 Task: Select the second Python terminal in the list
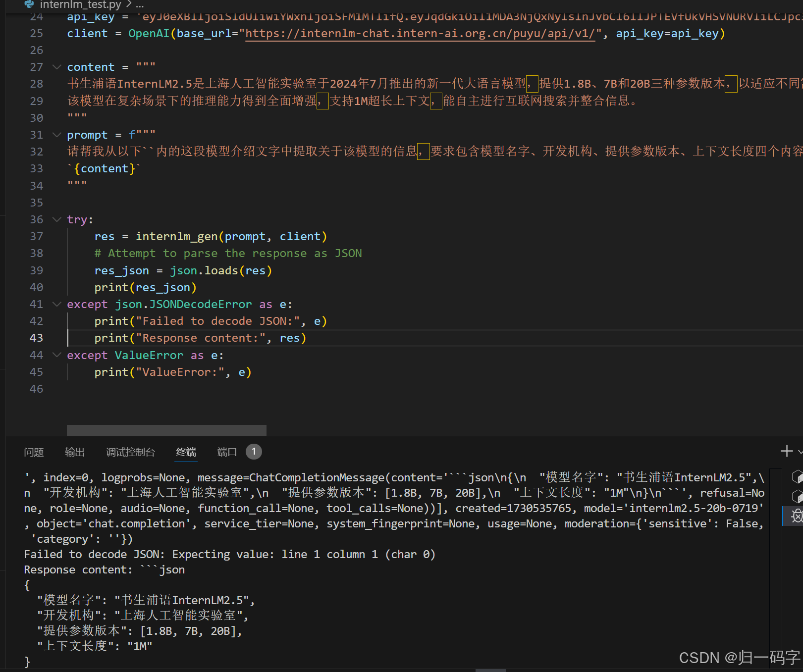(798, 495)
